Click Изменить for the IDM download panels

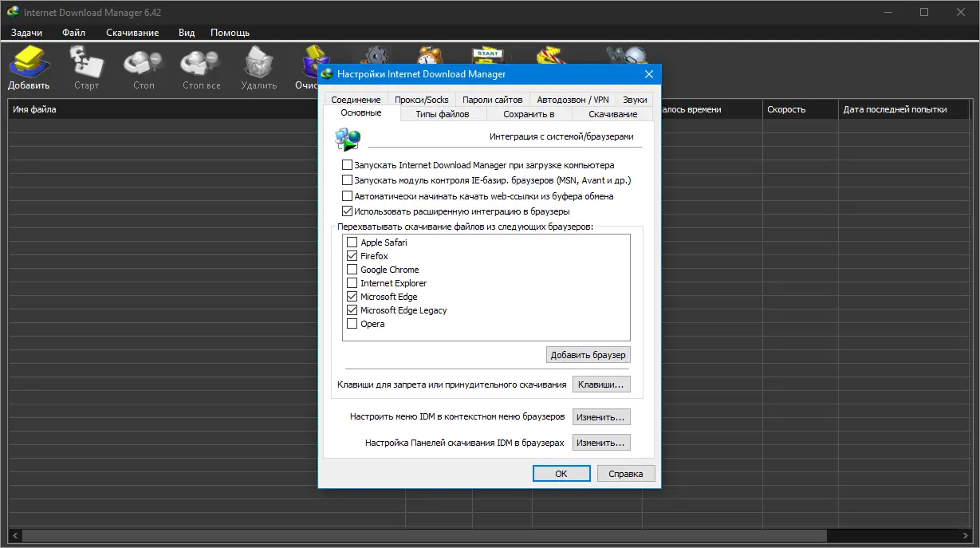[x=601, y=443]
